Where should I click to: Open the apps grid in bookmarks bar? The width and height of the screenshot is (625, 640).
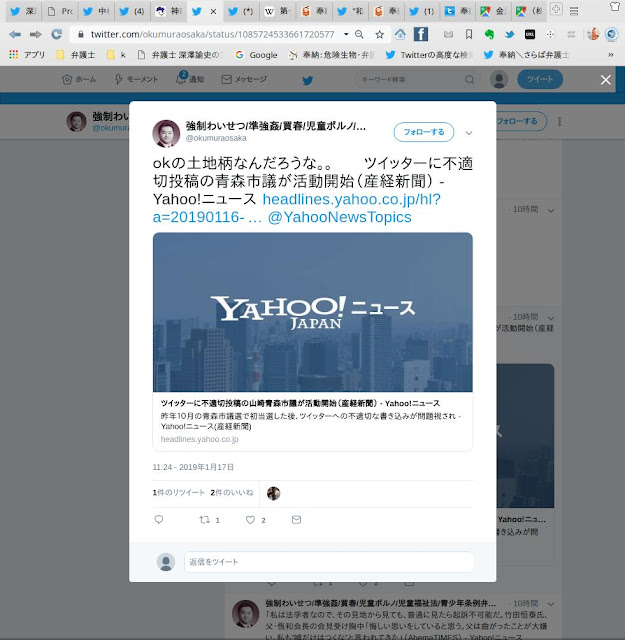(13, 54)
